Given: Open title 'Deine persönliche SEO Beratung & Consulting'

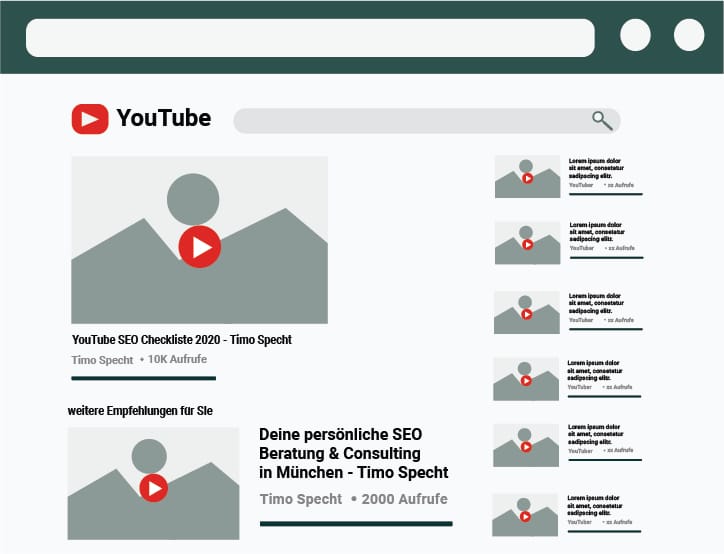Looking at the screenshot, I should [x=354, y=453].
